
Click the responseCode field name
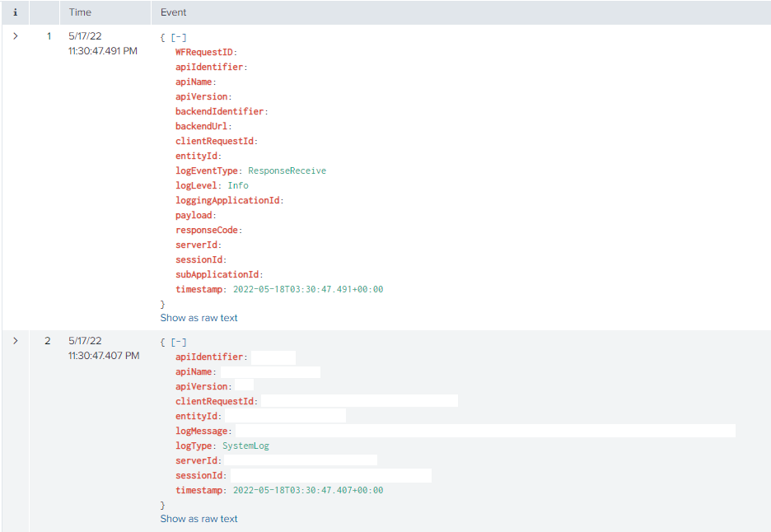(207, 231)
